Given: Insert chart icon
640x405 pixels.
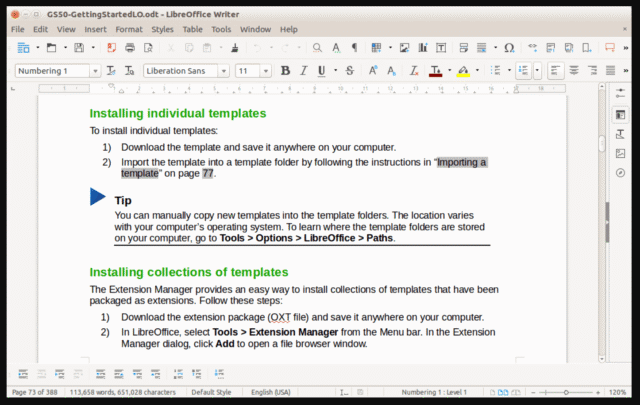Looking at the screenshot, I should click(423, 48).
